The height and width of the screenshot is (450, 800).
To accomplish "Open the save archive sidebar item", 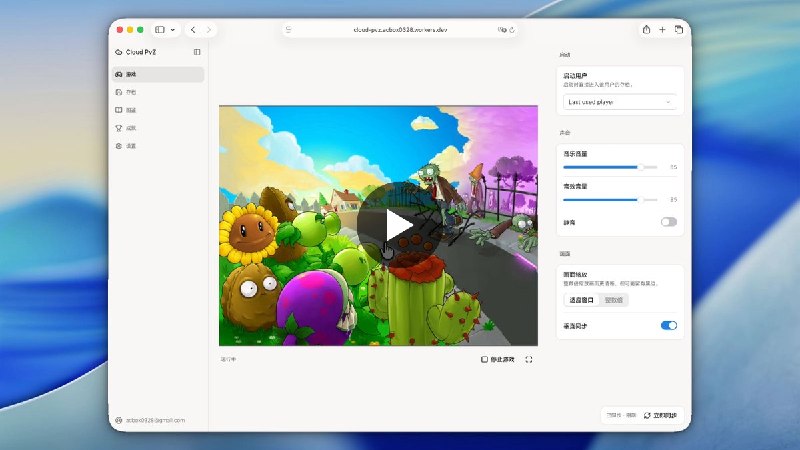I will pyautogui.click(x=158, y=92).
